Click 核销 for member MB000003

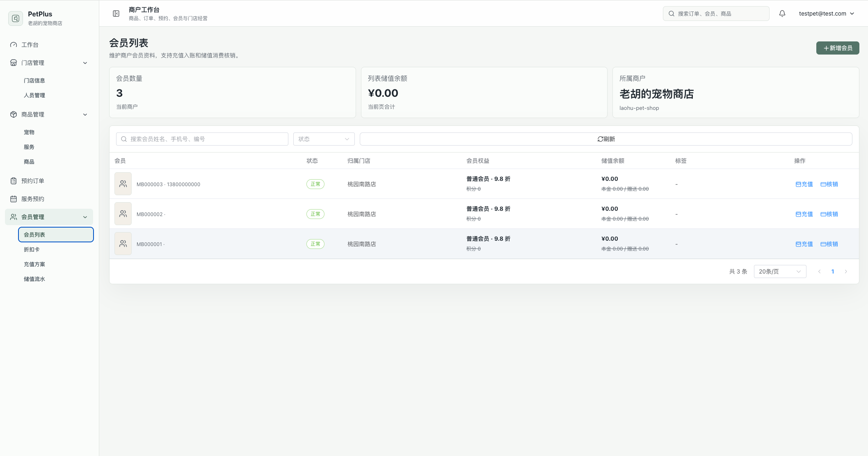[x=829, y=184]
